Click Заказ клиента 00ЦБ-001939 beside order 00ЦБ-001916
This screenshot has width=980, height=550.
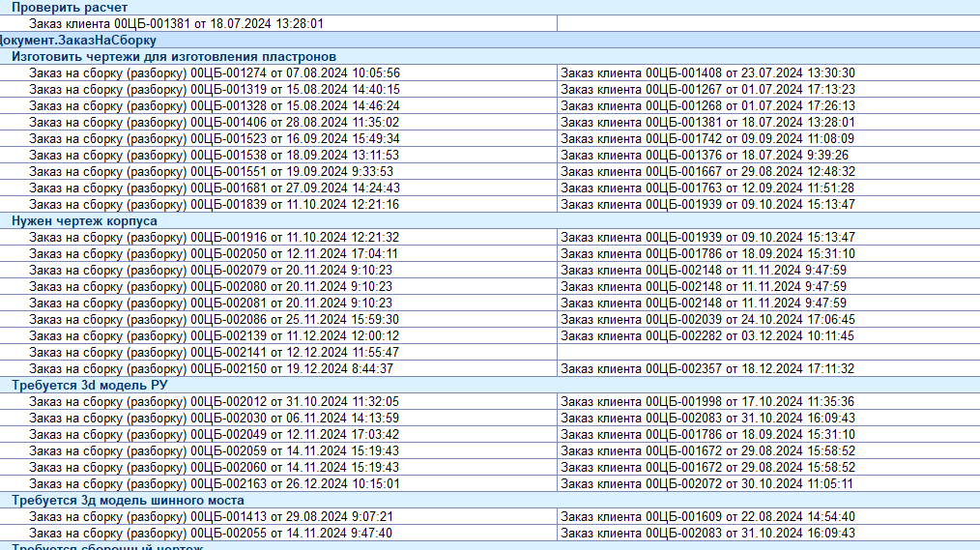point(707,238)
